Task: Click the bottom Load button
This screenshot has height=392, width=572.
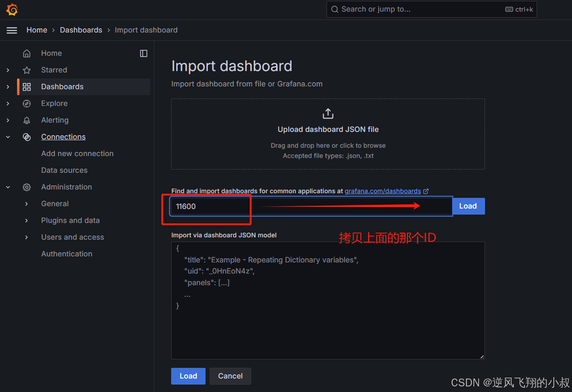Action: 188,376
